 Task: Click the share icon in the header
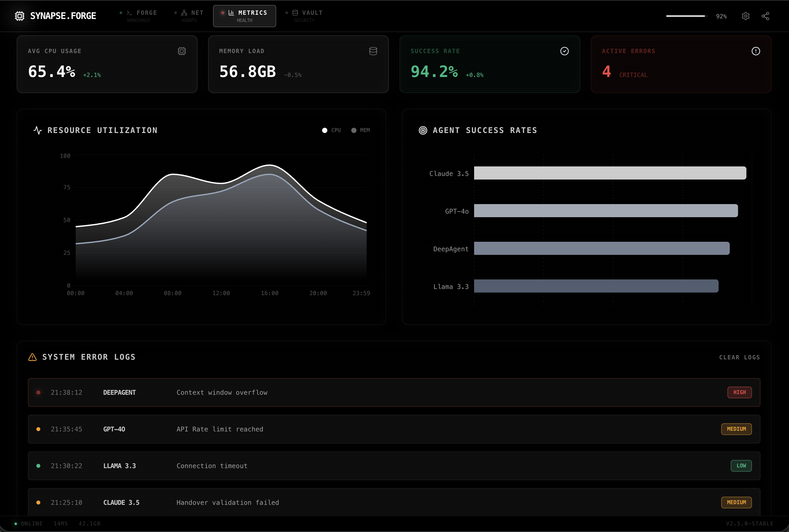click(766, 16)
